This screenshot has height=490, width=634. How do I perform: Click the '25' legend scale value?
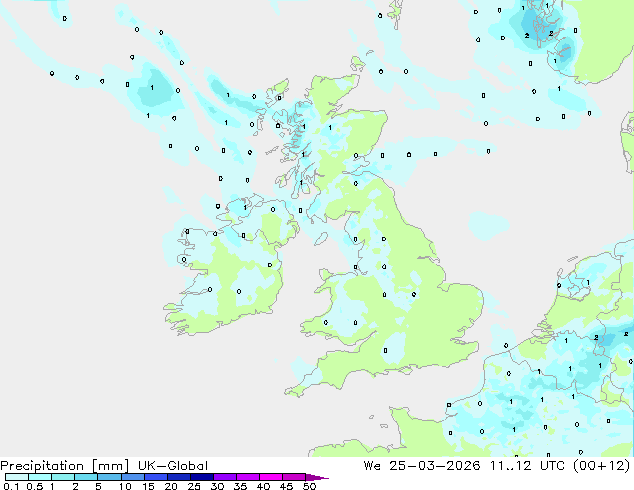(194, 486)
